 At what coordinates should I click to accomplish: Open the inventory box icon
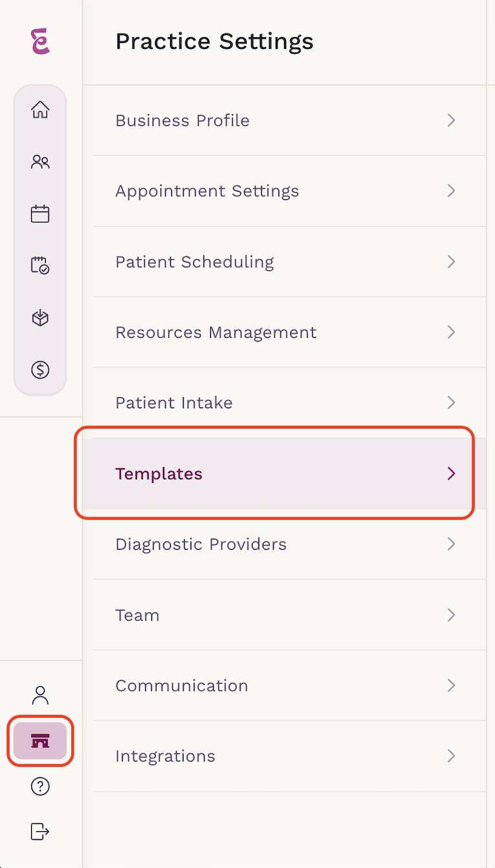click(40, 318)
